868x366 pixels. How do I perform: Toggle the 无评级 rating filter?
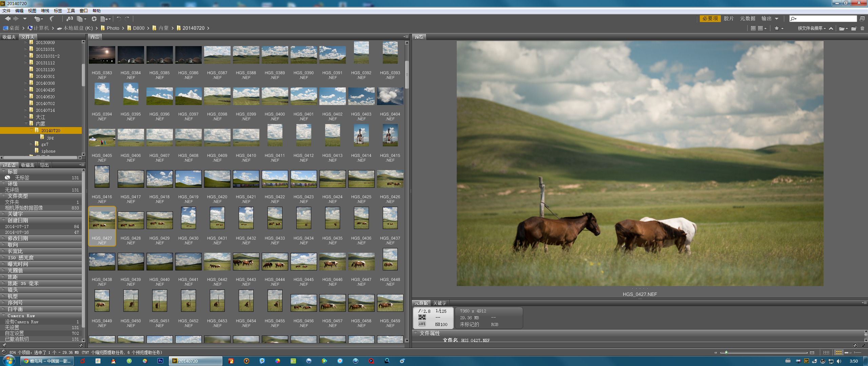coord(41,190)
